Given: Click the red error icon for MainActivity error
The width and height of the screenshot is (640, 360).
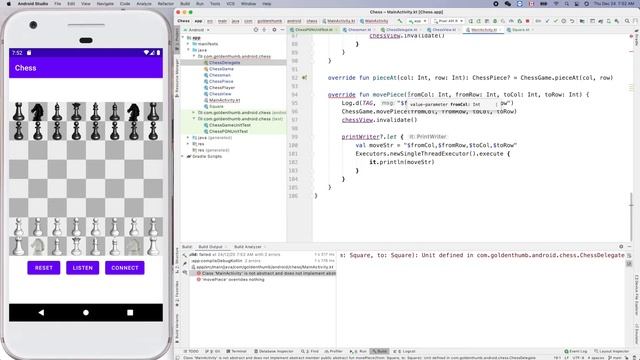Looking at the screenshot, I should pos(199,273).
